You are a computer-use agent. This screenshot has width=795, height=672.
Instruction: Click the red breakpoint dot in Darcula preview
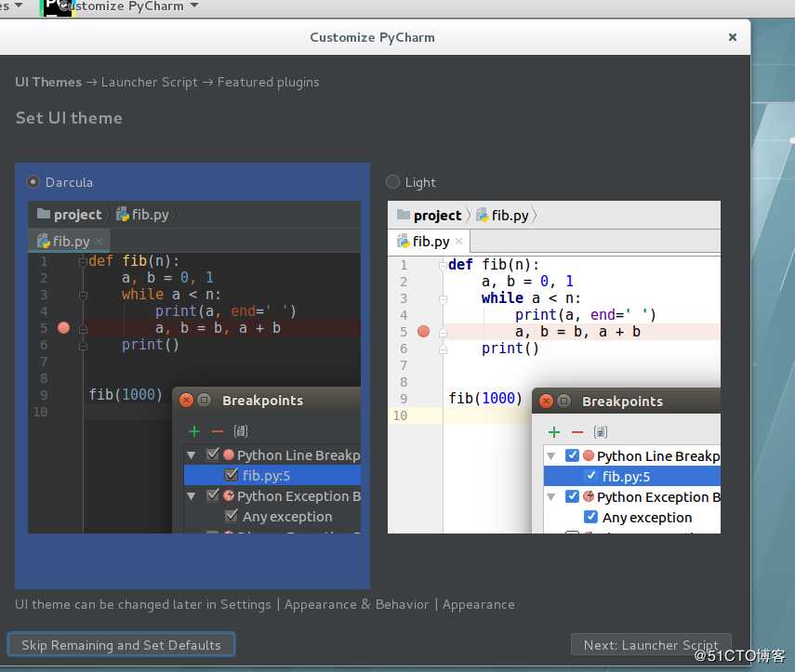pyautogui.click(x=64, y=327)
